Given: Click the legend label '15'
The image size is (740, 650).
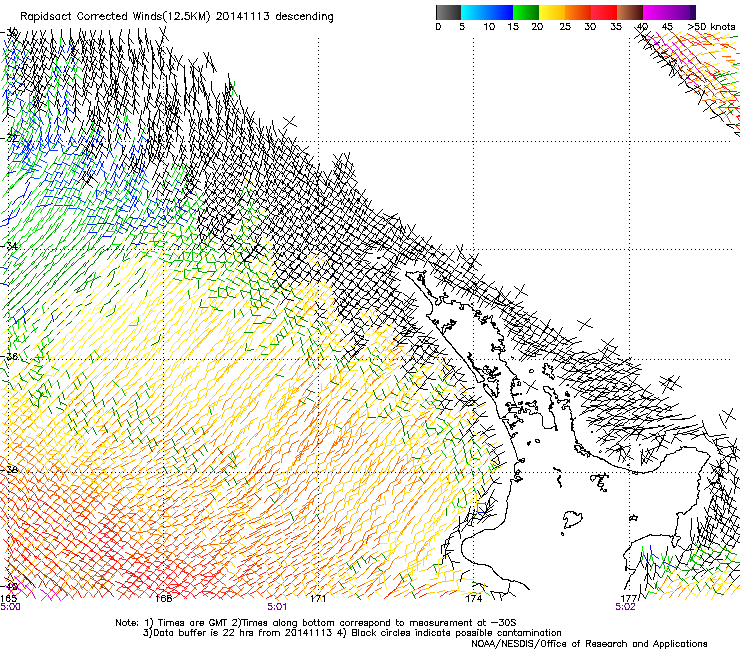Looking at the screenshot, I should click(513, 27).
